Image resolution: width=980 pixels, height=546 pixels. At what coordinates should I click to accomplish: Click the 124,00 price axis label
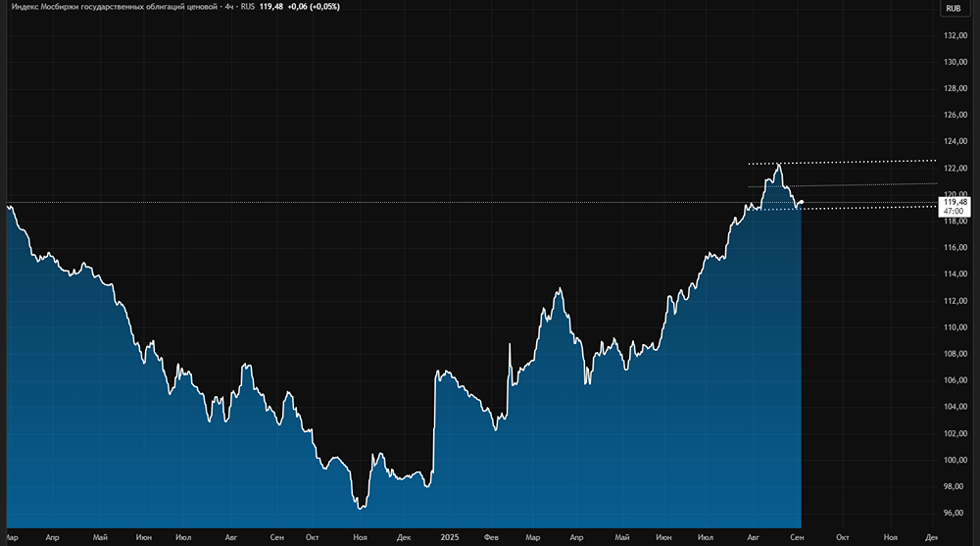coord(955,141)
